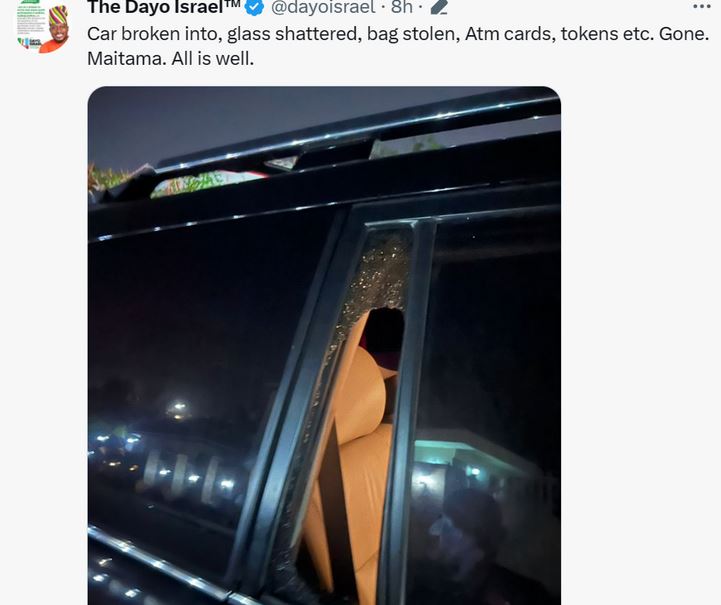Image resolution: width=721 pixels, height=605 pixels.
Task: Click the blue verified badge
Action: (x=254, y=7)
